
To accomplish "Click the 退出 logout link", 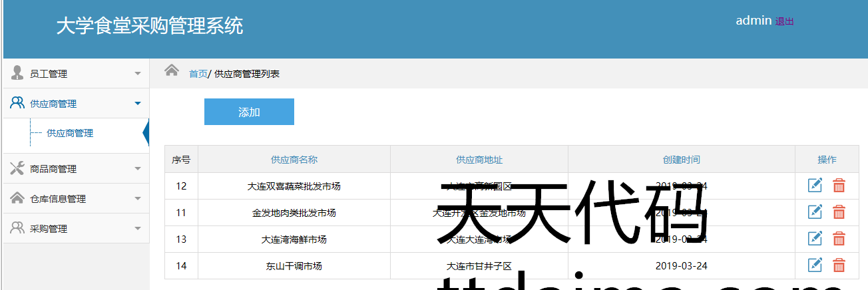I will click(x=785, y=21).
